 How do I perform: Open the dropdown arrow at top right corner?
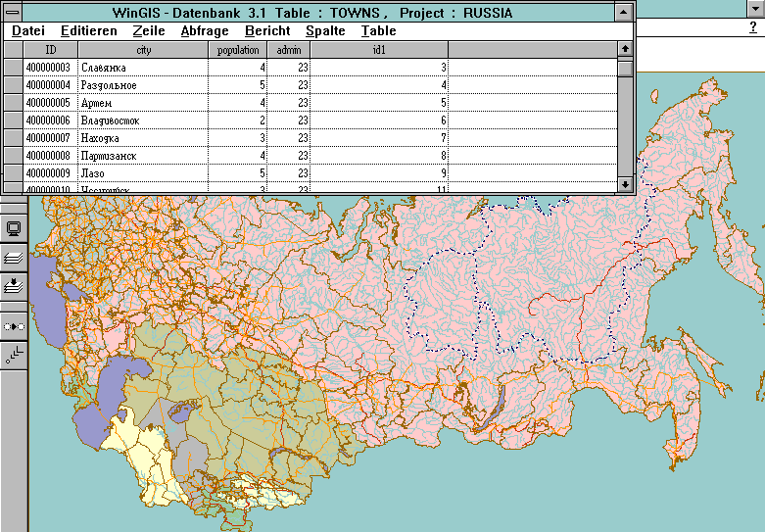click(x=755, y=8)
